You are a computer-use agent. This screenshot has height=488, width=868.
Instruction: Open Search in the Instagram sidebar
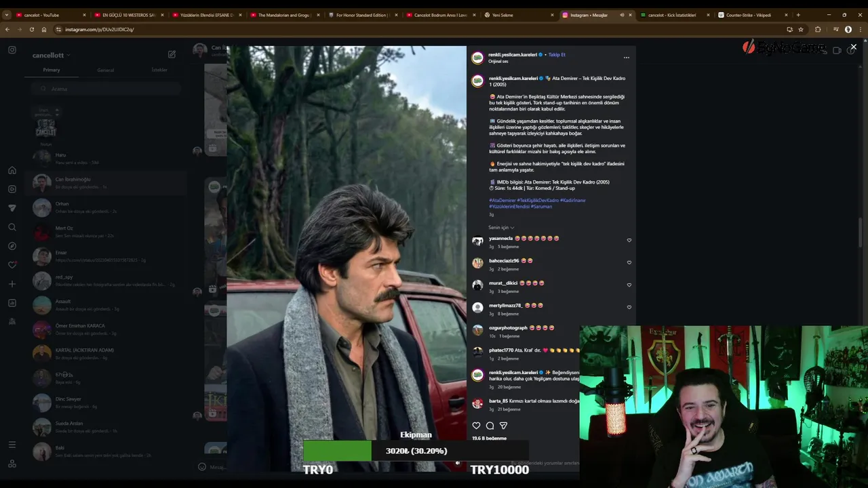(12, 227)
